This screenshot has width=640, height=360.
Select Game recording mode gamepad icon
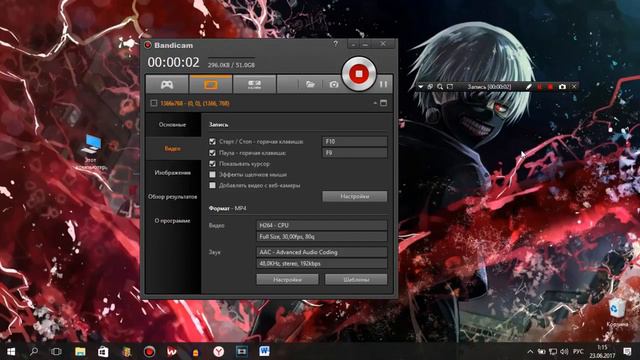tap(167, 84)
